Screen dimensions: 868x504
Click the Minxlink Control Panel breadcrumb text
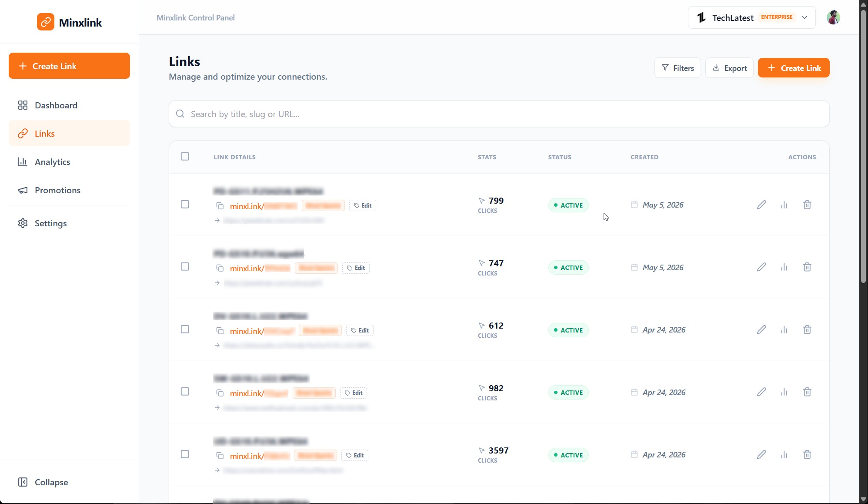click(x=196, y=17)
